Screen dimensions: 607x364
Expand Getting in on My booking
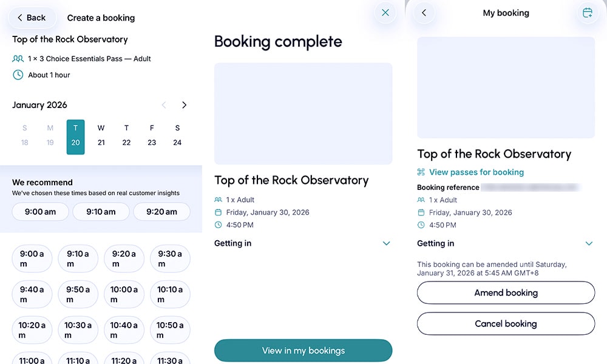[589, 243]
